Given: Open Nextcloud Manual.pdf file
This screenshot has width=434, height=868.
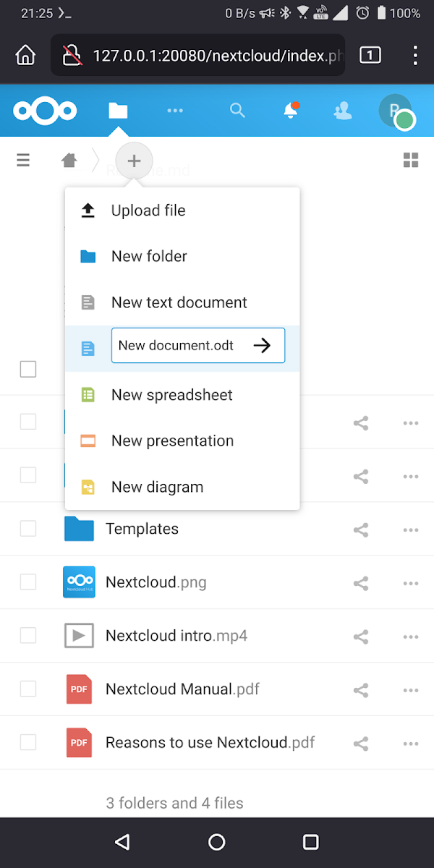Looking at the screenshot, I should pyautogui.click(x=182, y=689).
